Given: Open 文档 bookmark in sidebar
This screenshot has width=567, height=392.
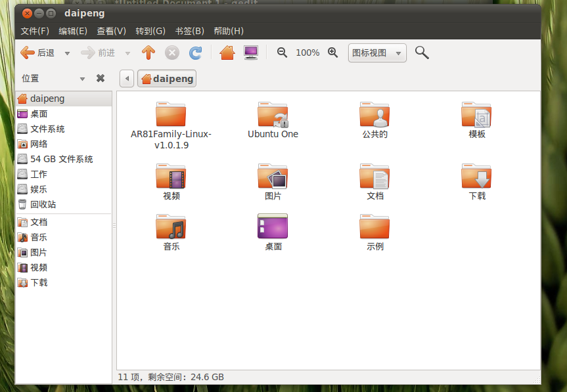Looking at the screenshot, I should [64, 222].
